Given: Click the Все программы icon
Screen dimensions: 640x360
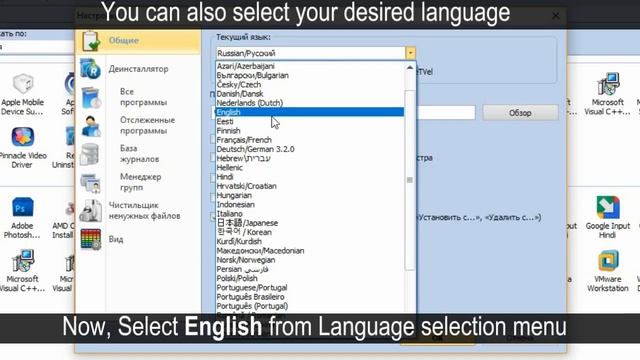Looking at the screenshot, I should tap(91, 98).
